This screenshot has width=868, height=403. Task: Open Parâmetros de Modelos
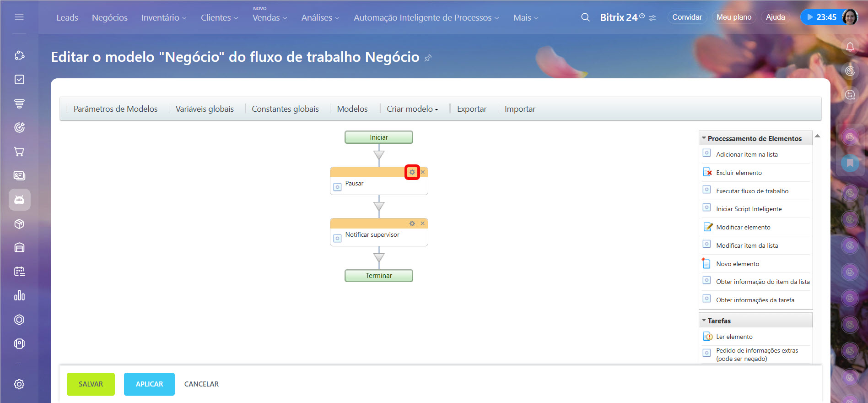(115, 109)
